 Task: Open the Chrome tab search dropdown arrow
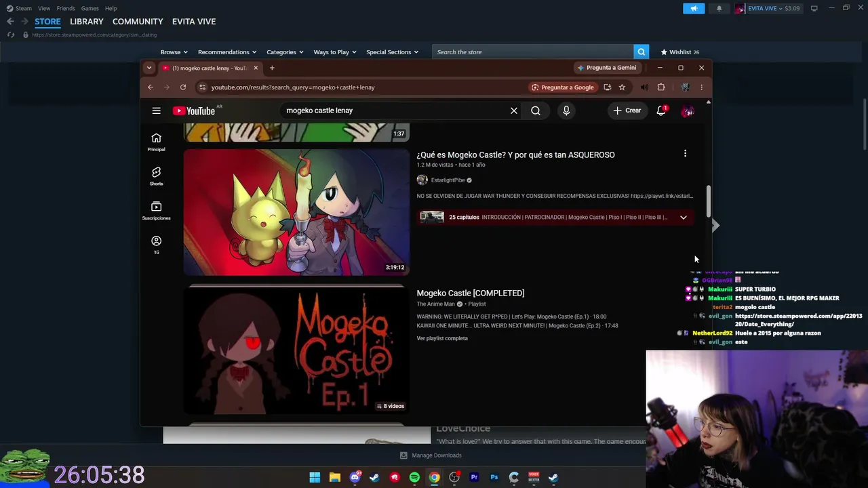pos(149,68)
